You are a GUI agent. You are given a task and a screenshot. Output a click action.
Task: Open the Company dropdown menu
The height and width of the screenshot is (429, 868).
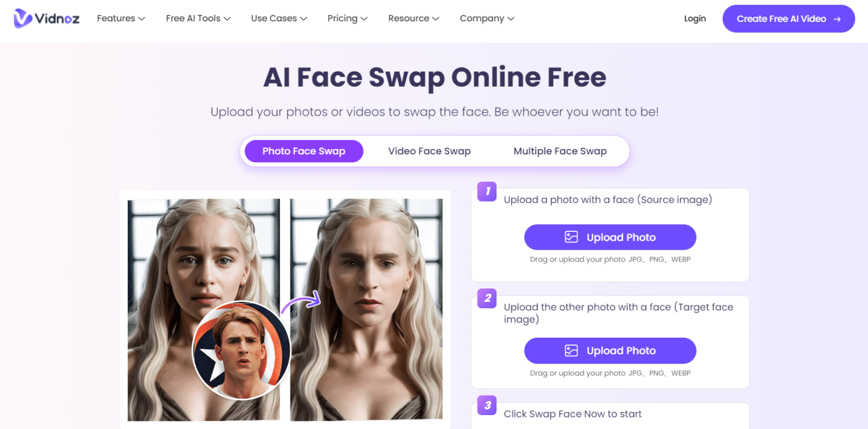point(487,19)
